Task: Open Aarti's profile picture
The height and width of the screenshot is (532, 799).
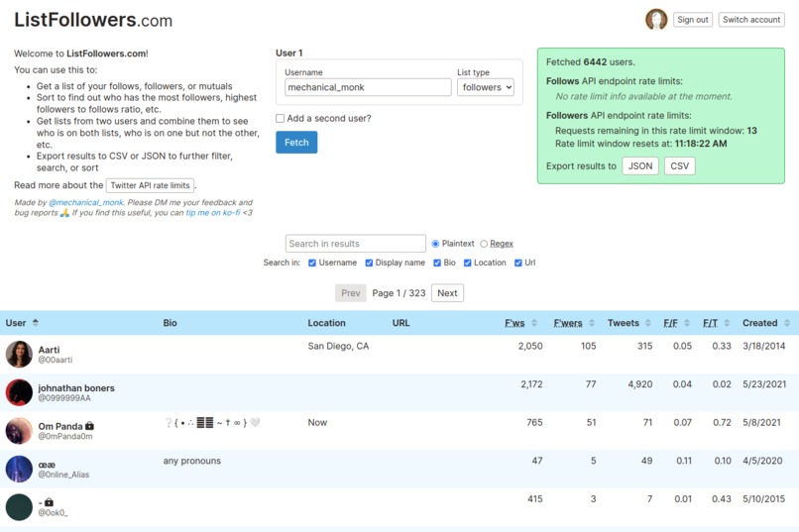Action: click(x=19, y=355)
